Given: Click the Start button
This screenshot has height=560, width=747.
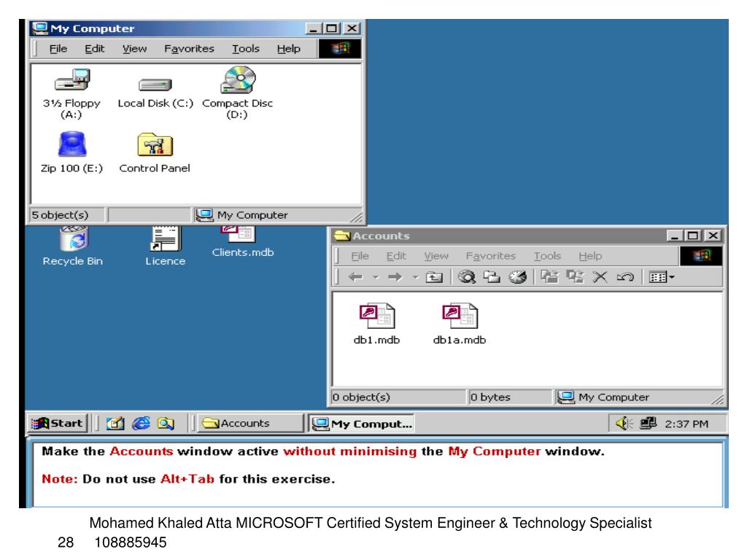Looking at the screenshot, I should pos(58,423).
